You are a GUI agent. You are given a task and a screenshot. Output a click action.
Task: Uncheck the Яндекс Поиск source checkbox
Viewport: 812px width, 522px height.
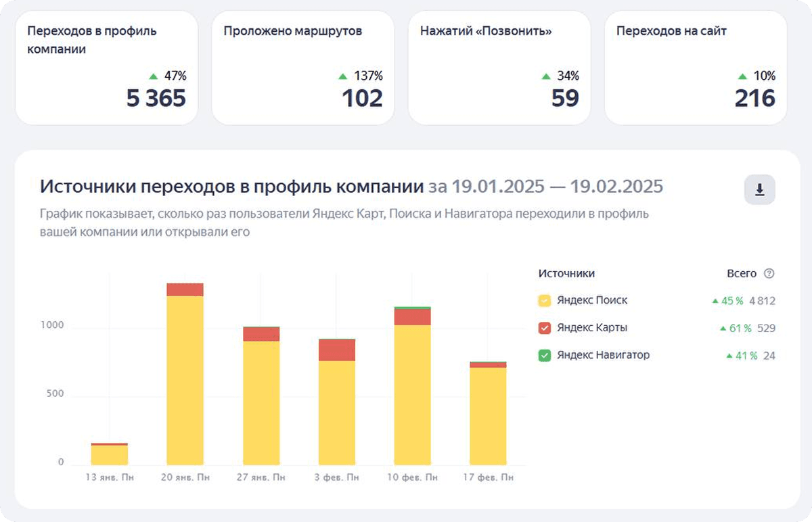click(x=545, y=300)
